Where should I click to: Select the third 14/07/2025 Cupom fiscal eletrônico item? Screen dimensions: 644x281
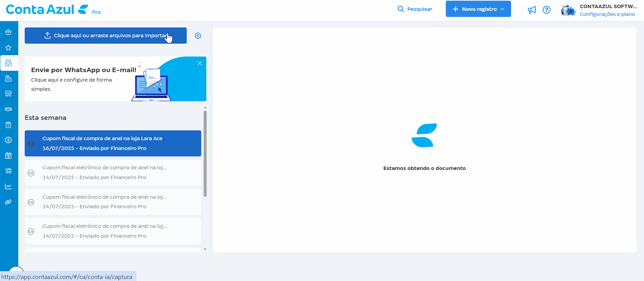click(x=113, y=231)
